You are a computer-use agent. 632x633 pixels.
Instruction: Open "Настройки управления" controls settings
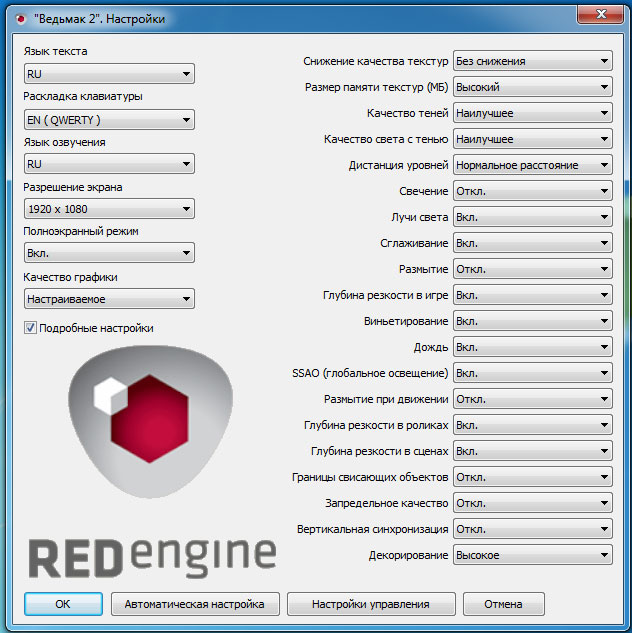click(x=370, y=604)
